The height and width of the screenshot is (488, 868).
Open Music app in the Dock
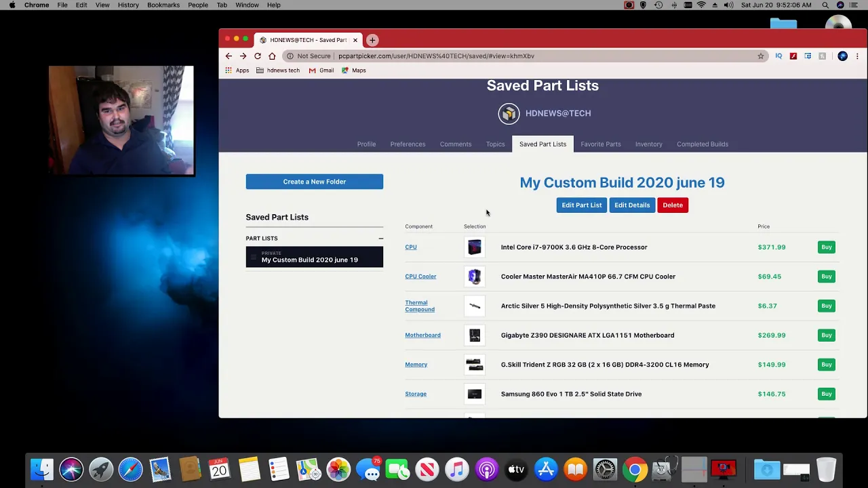[457, 469]
